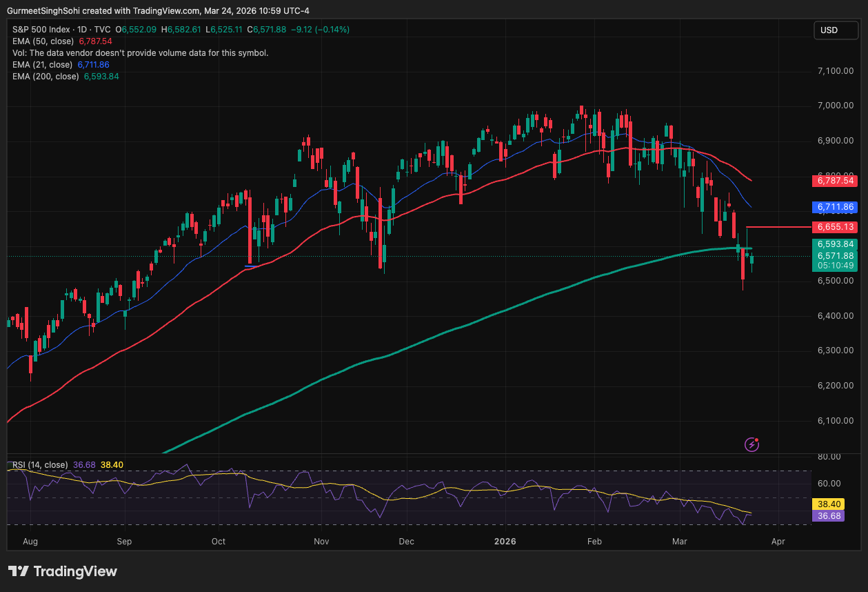Click the 2026 year marker on time axis
This screenshot has width=868, height=592.
(505, 542)
